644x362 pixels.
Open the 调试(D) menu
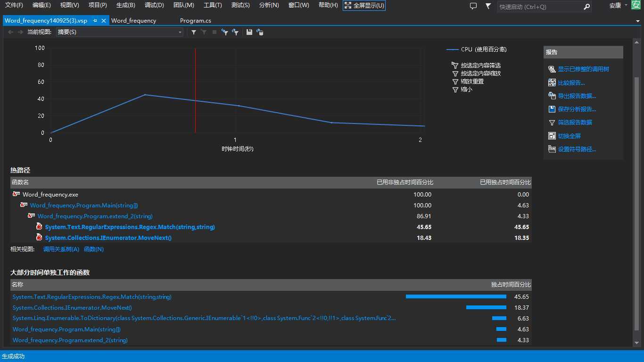tap(154, 5)
